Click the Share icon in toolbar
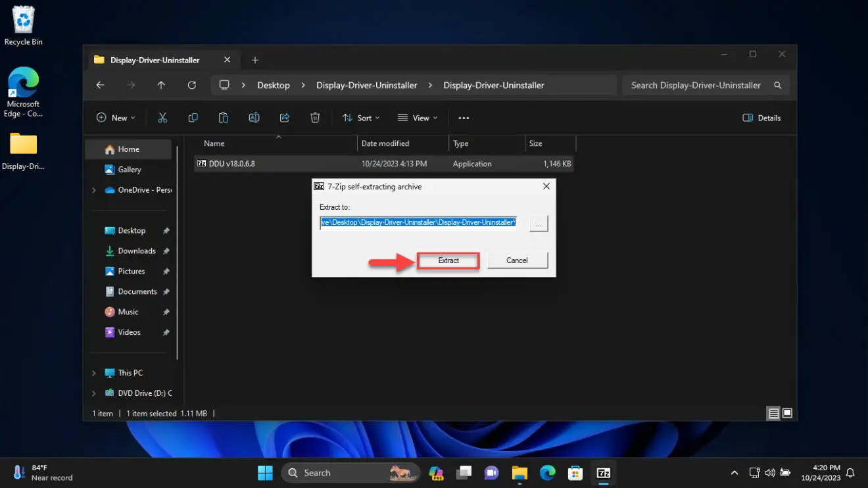This screenshot has width=868, height=488. [285, 118]
